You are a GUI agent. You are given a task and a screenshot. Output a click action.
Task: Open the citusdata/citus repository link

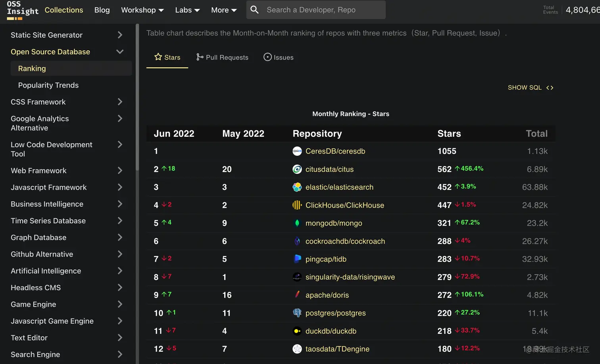[329, 169]
